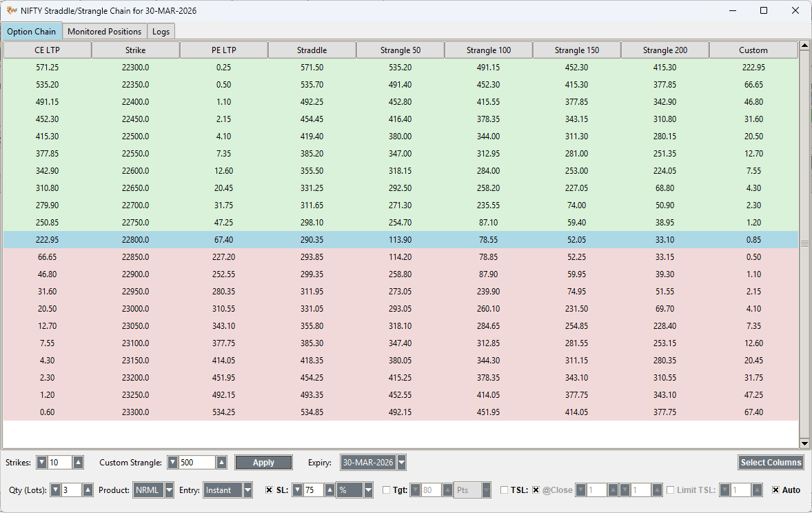Increase Qty (Lots) with up arrow

pyautogui.click(x=88, y=490)
